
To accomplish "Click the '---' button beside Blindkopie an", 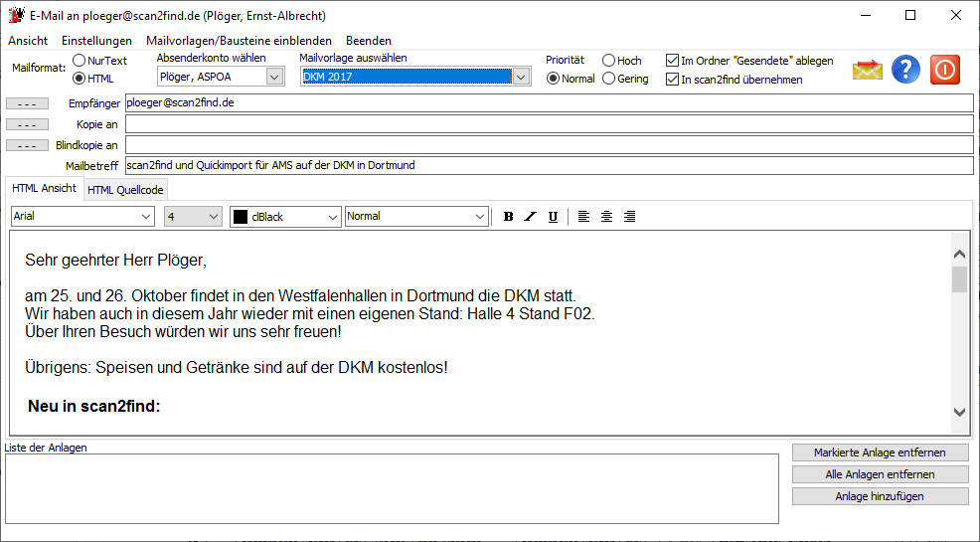I will pyautogui.click(x=27, y=145).
